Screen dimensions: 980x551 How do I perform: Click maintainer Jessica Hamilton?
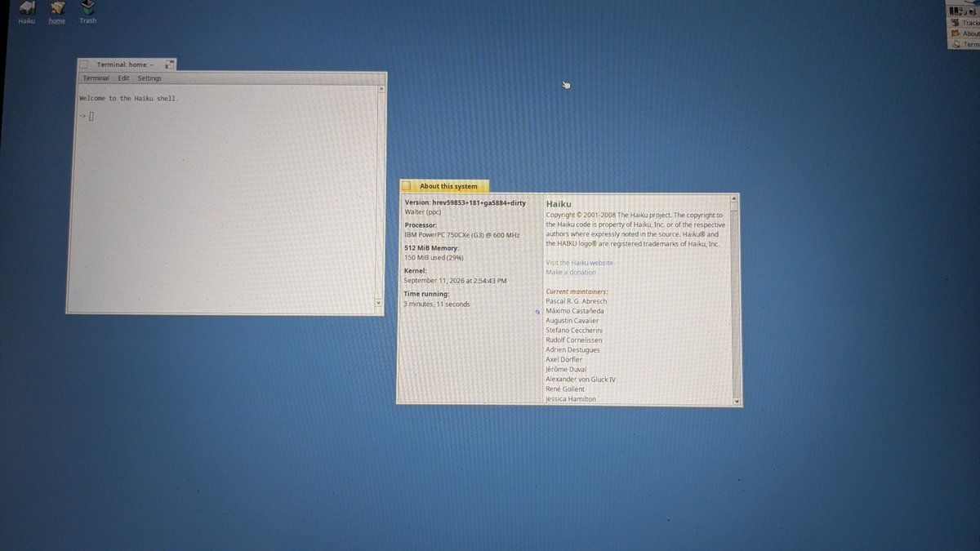[x=571, y=399]
